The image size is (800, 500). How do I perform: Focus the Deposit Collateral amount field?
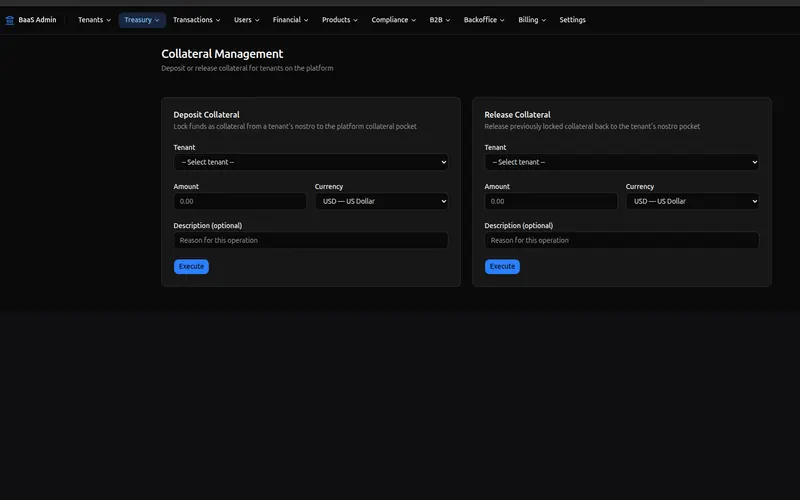click(240, 202)
